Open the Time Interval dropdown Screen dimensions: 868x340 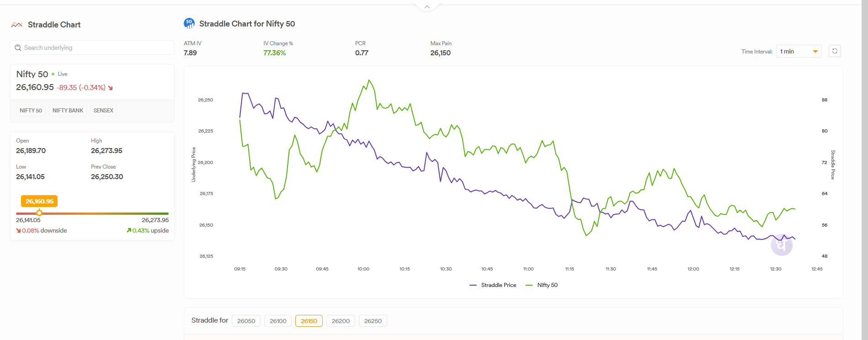(798, 51)
